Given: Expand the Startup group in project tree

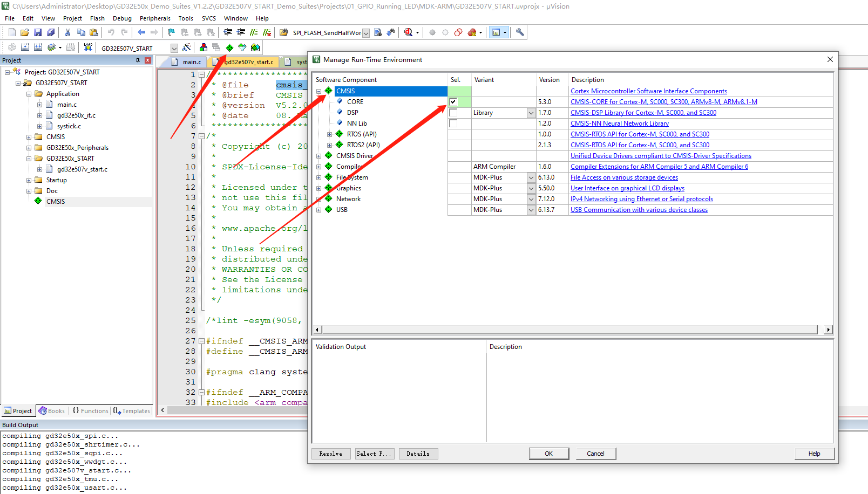Looking at the screenshot, I should pos(29,180).
